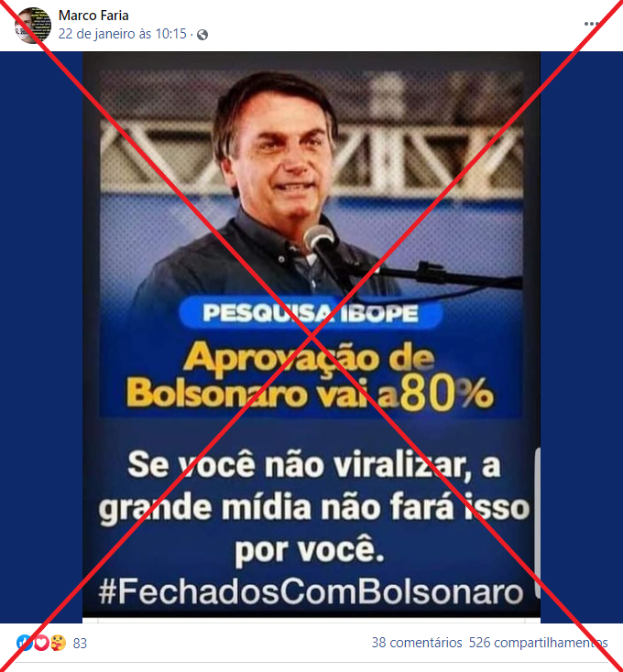
Task: Click the blue Like reaction icon
Action: point(24,643)
